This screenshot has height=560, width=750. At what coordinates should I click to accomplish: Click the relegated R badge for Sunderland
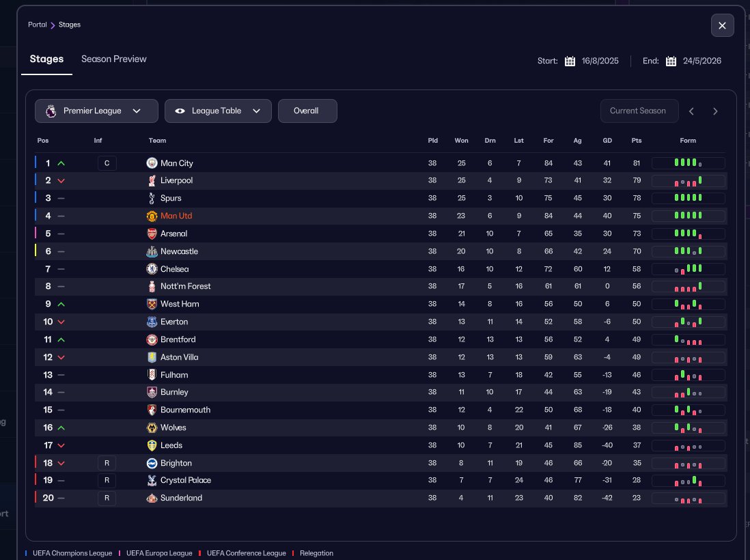tap(107, 498)
